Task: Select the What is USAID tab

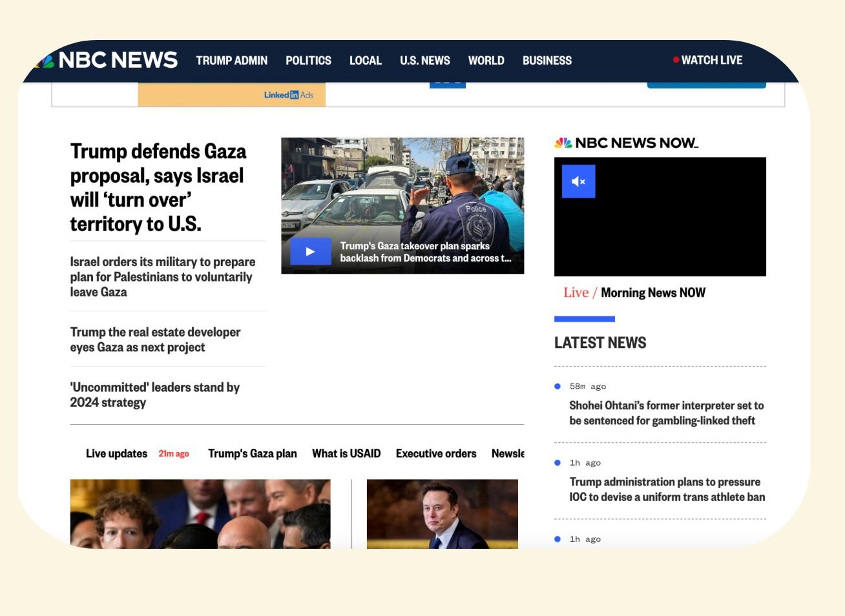Action: (x=346, y=454)
